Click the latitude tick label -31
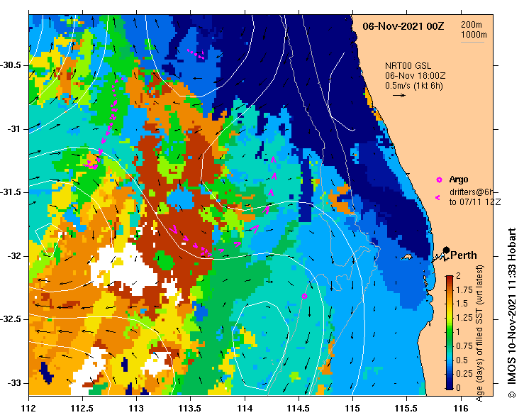The width and height of the screenshot is (524, 420). 13,128
